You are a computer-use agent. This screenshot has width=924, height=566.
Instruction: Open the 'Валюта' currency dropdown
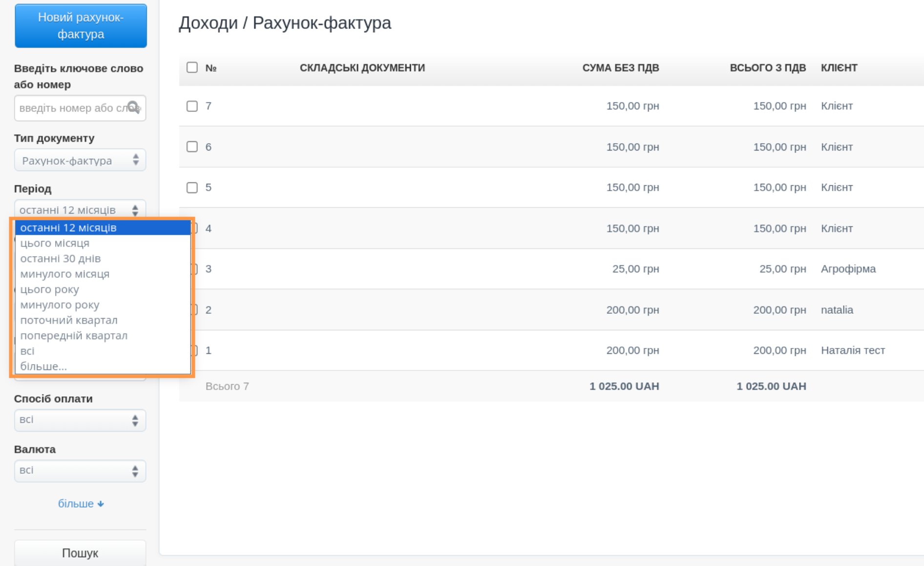pos(80,471)
